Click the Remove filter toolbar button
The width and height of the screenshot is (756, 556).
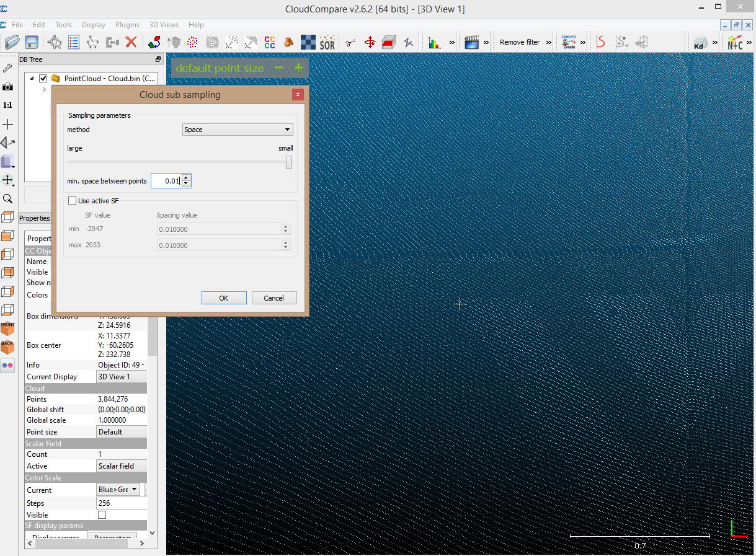pyautogui.click(x=520, y=42)
